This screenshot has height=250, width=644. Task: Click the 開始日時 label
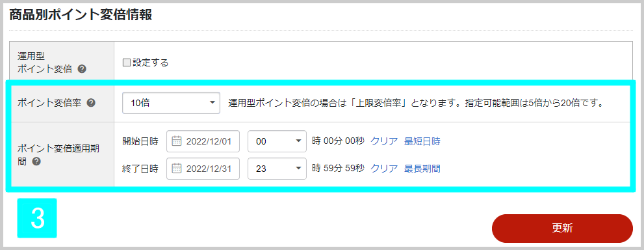tap(140, 141)
